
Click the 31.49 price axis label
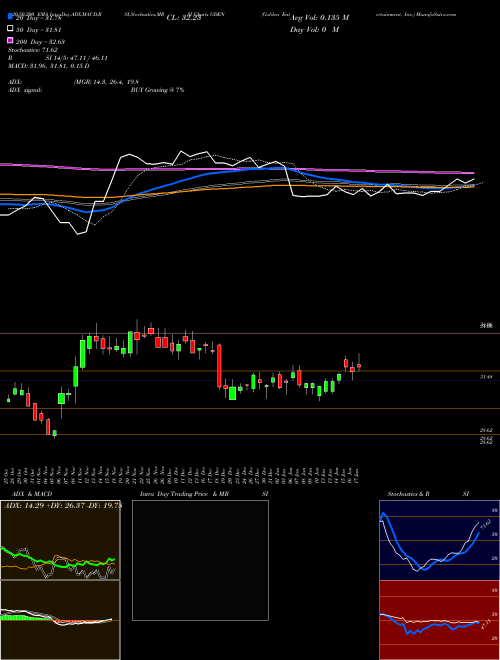(486, 377)
